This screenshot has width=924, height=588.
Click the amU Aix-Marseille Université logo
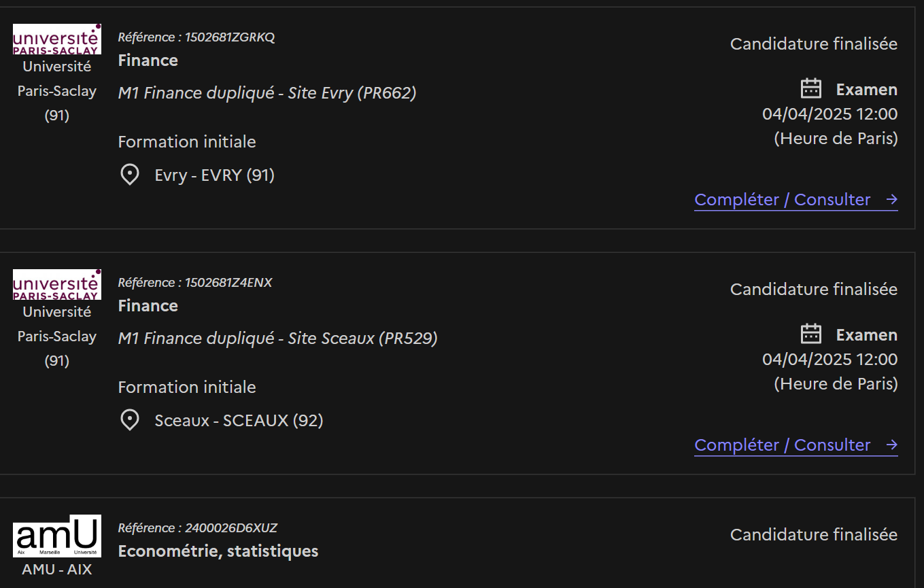[x=57, y=536]
